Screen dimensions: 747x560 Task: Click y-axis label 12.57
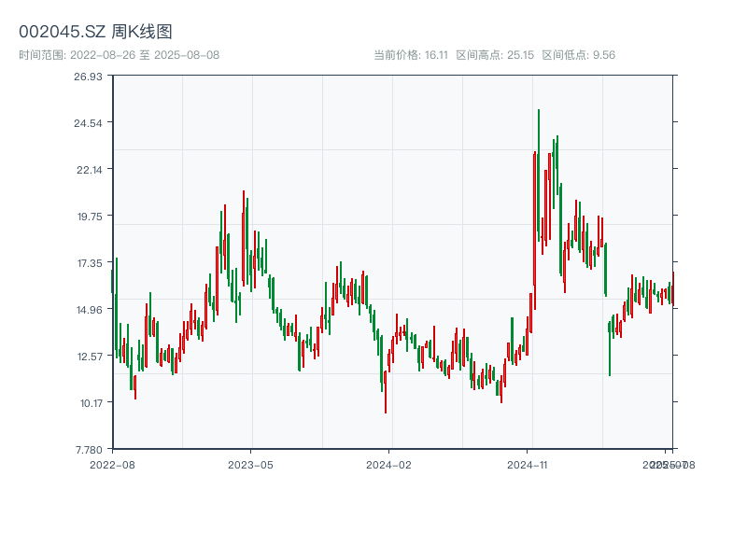pos(90,357)
